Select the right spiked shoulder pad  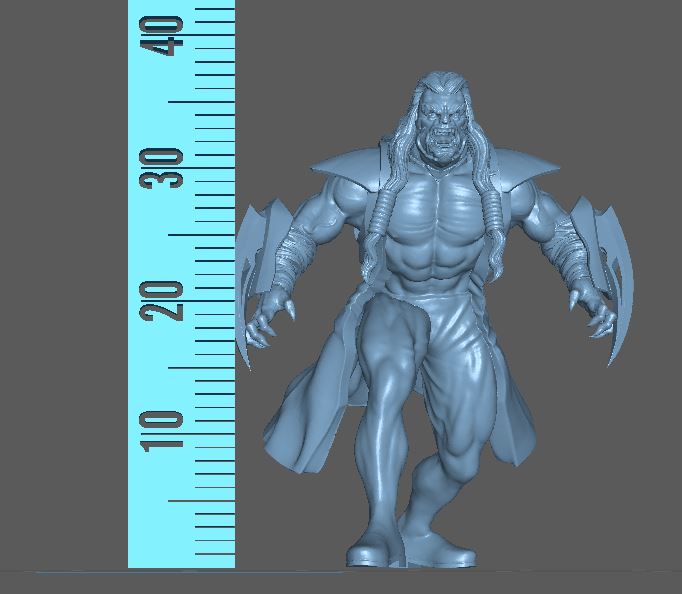(527, 164)
